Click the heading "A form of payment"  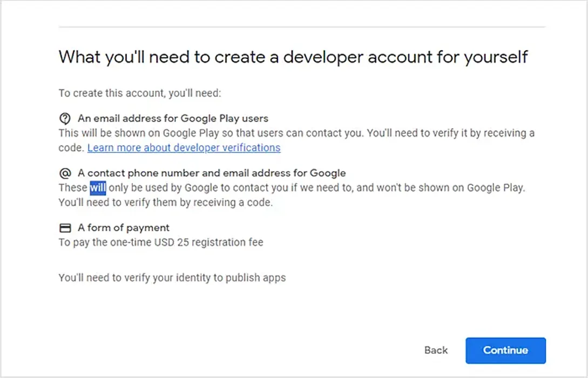[x=123, y=228]
